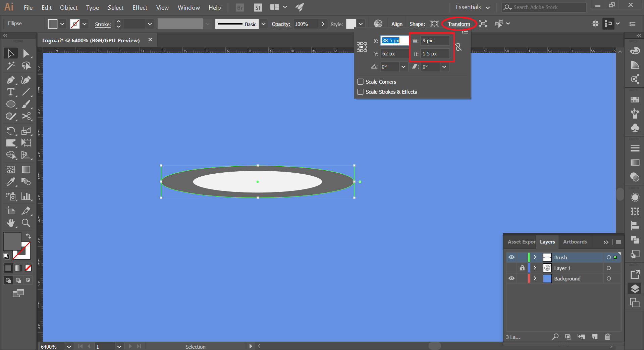Open the Effect menu

pos(140,7)
